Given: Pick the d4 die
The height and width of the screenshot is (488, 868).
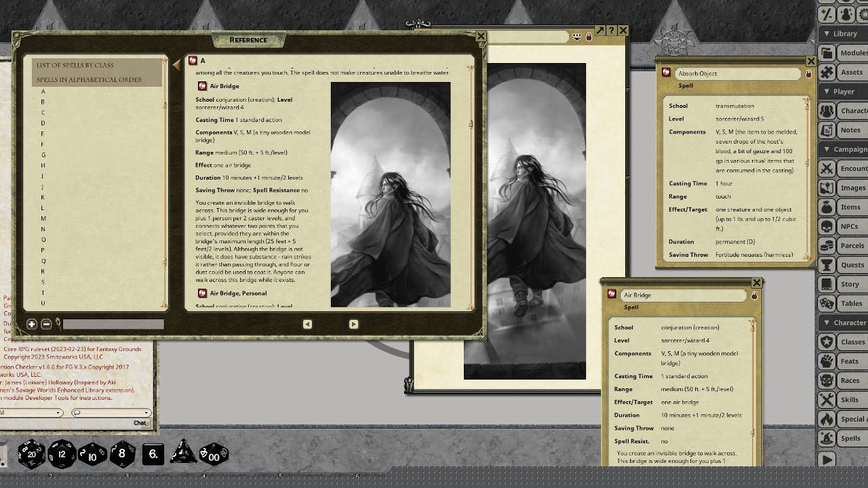Looking at the screenshot, I should (182, 452).
